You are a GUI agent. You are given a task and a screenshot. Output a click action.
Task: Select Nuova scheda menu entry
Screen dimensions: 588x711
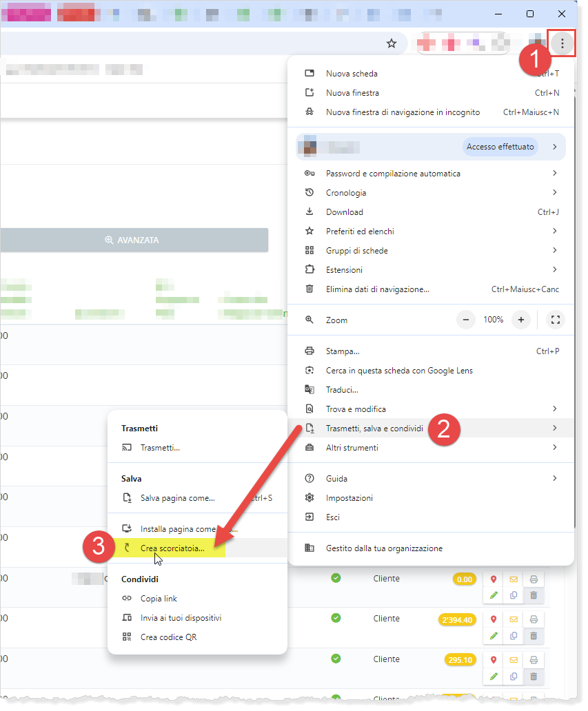(352, 74)
